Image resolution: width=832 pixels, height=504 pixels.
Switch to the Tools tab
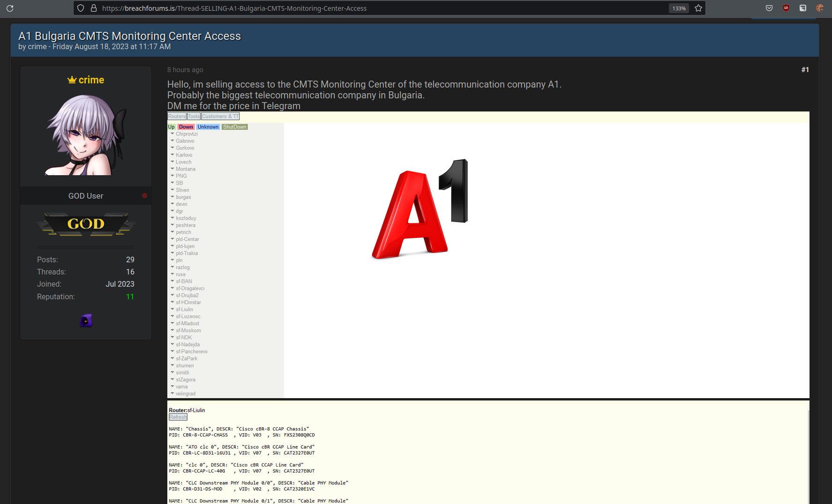[194, 116]
